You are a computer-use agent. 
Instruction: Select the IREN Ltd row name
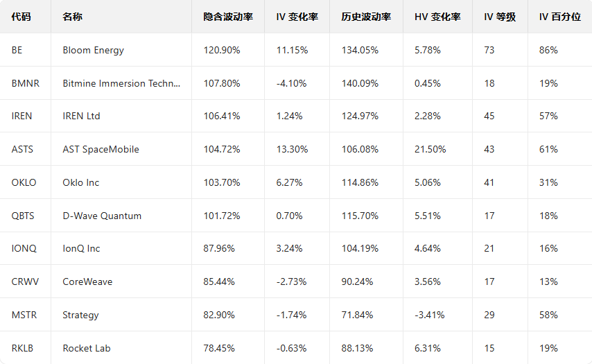(x=81, y=116)
